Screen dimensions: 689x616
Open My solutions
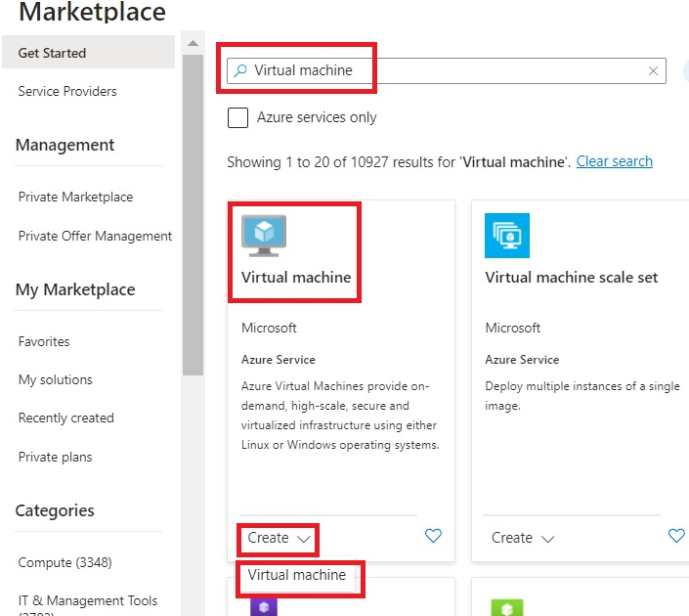56,380
